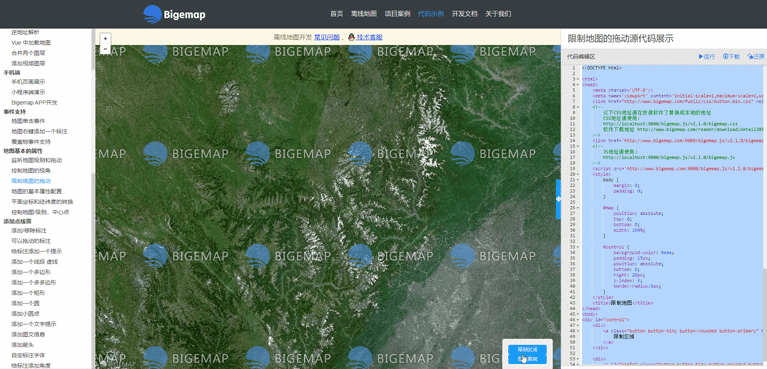Screen dimensions: 767x369
Task: Select 添加一个线段 虚线 in sidebar
Action: coord(35,261)
